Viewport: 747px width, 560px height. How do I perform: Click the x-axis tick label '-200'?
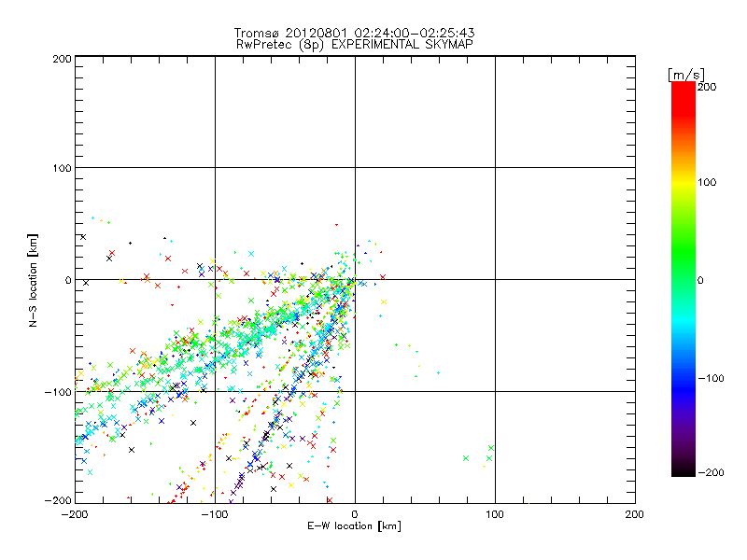click(x=75, y=514)
